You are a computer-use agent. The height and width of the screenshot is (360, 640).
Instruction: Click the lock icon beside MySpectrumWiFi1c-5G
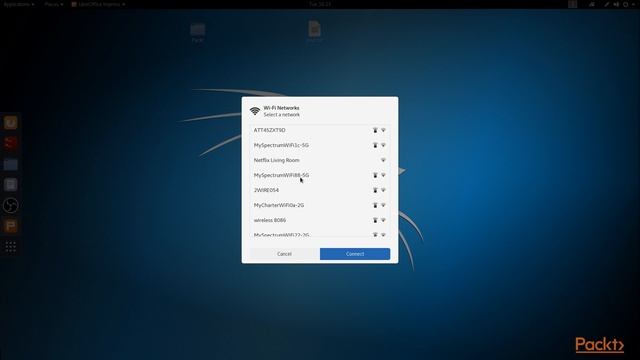[375, 145]
